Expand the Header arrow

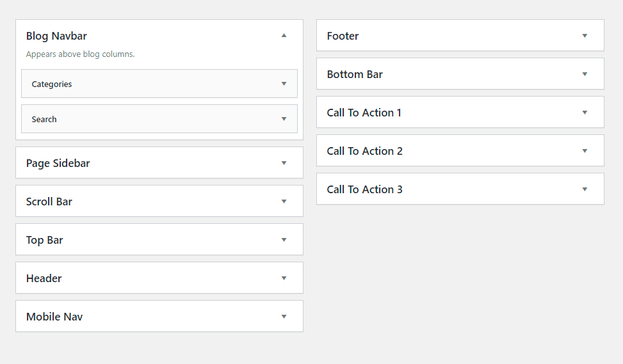284,278
